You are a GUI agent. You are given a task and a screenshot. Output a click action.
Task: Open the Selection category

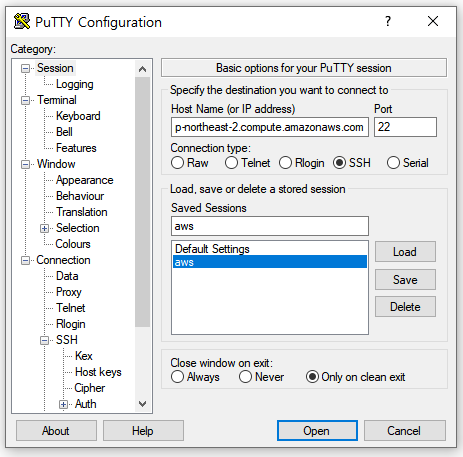78,228
